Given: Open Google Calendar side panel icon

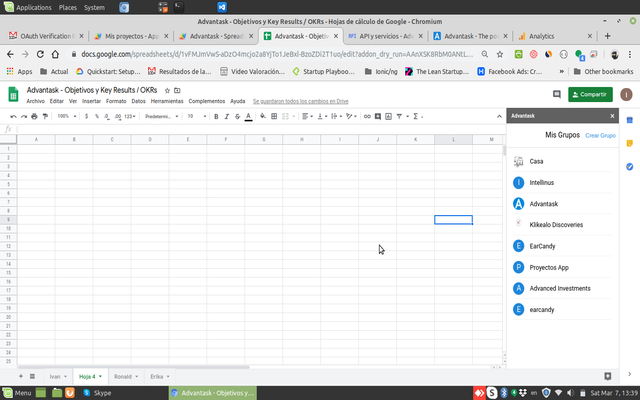Looking at the screenshot, I should click(629, 120).
